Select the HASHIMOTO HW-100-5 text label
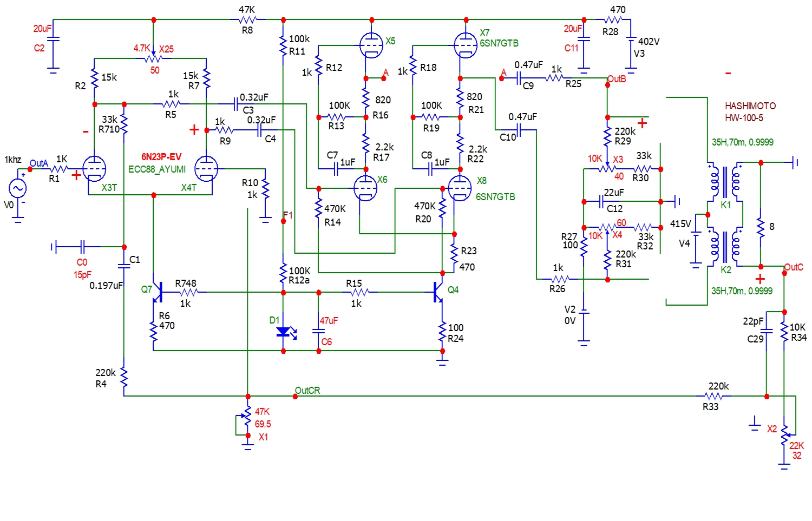Screen dimensions: 812x521 pyautogui.click(x=750, y=112)
